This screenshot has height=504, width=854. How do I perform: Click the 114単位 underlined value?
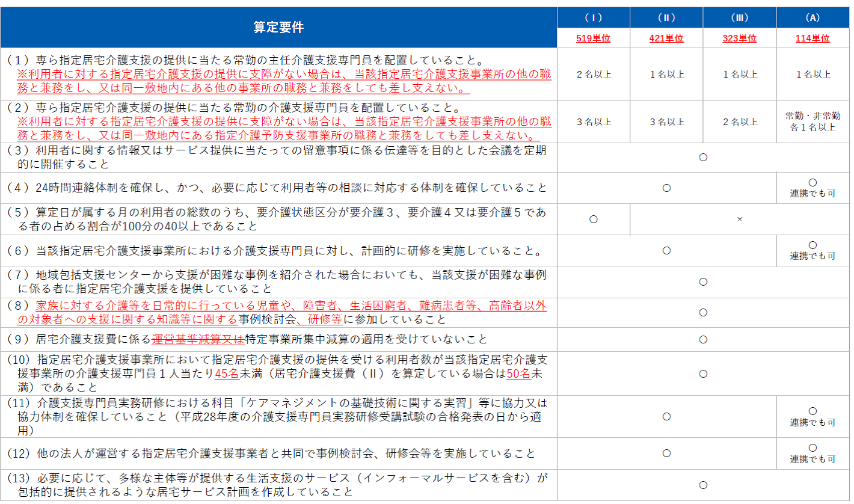[813, 38]
